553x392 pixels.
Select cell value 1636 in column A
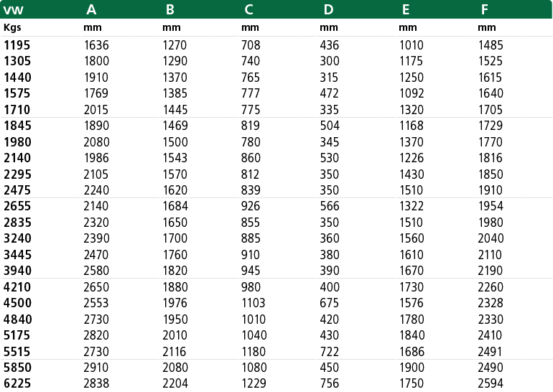point(96,45)
